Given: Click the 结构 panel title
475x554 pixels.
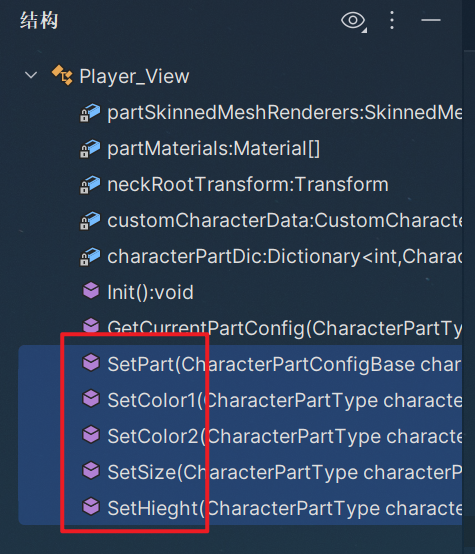Looking at the screenshot, I should 39,20.
